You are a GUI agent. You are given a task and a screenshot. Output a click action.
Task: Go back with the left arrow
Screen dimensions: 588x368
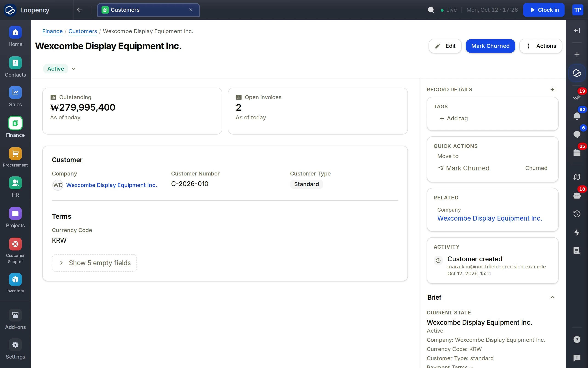pos(79,10)
